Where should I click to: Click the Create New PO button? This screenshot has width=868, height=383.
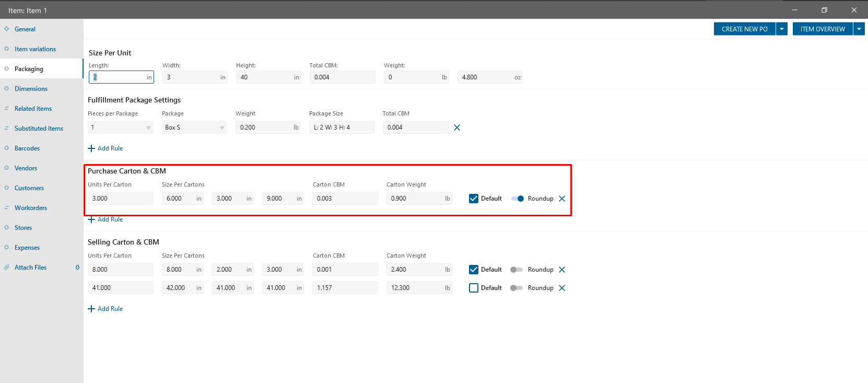click(745, 29)
